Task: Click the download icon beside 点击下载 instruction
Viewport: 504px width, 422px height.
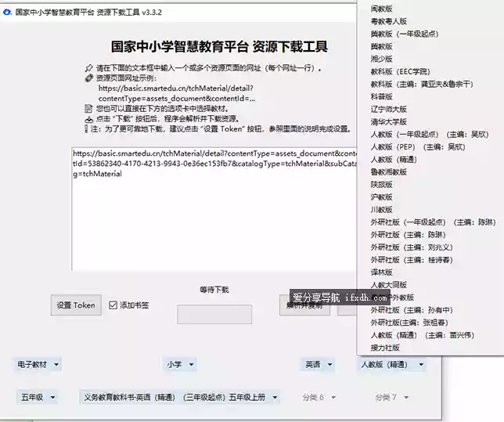Action: click(x=88, y=119)
